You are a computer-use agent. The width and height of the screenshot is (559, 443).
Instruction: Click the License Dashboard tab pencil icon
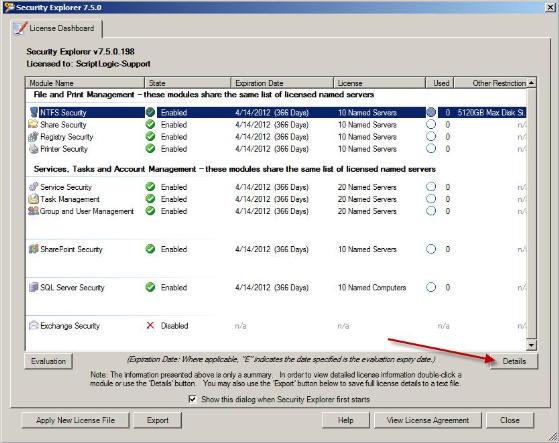point(20,28)
